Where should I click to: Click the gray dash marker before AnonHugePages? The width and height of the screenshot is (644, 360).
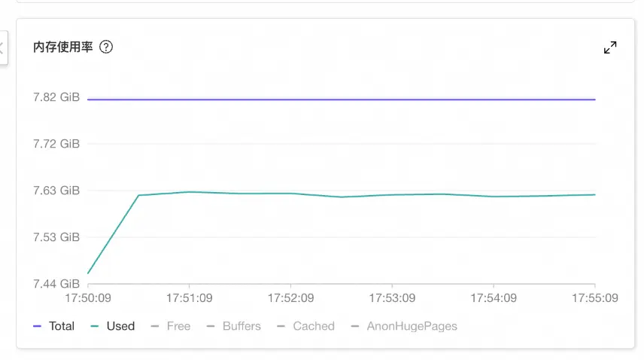click(355, 326)
